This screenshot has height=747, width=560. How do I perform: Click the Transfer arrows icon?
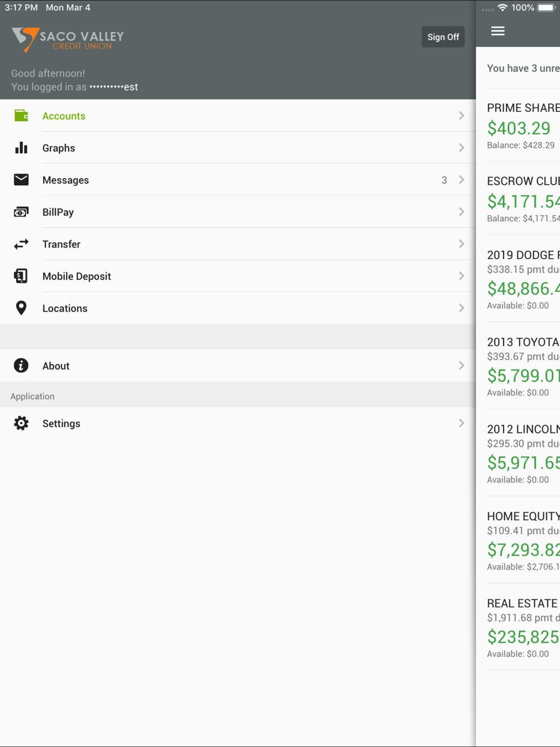pos(21,244)
